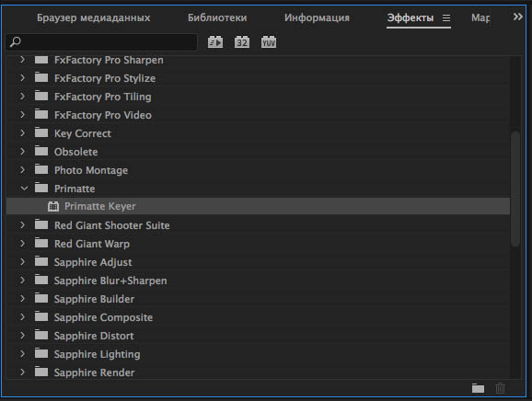Expand FxFactory Pro Tiling folder
The image size is (532, 401).
[22, 97]
